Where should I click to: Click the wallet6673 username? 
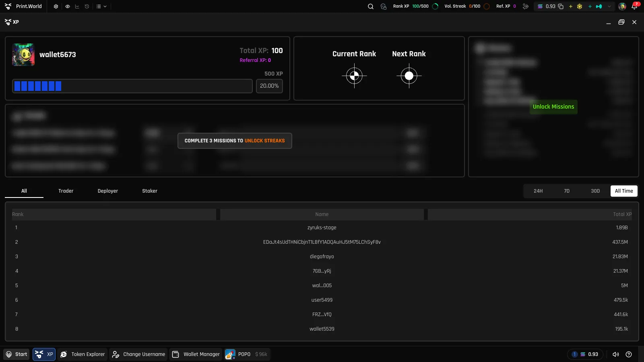(x=58, y=55)
